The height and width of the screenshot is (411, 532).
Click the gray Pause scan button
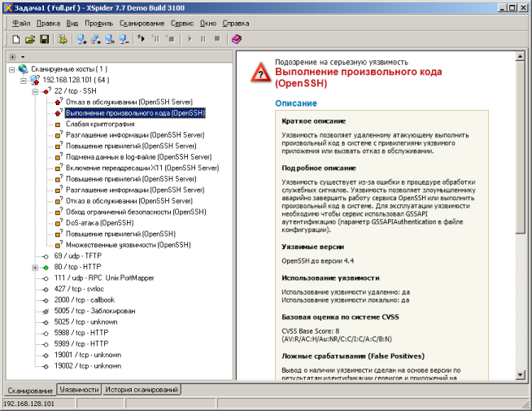coord(203,39)
